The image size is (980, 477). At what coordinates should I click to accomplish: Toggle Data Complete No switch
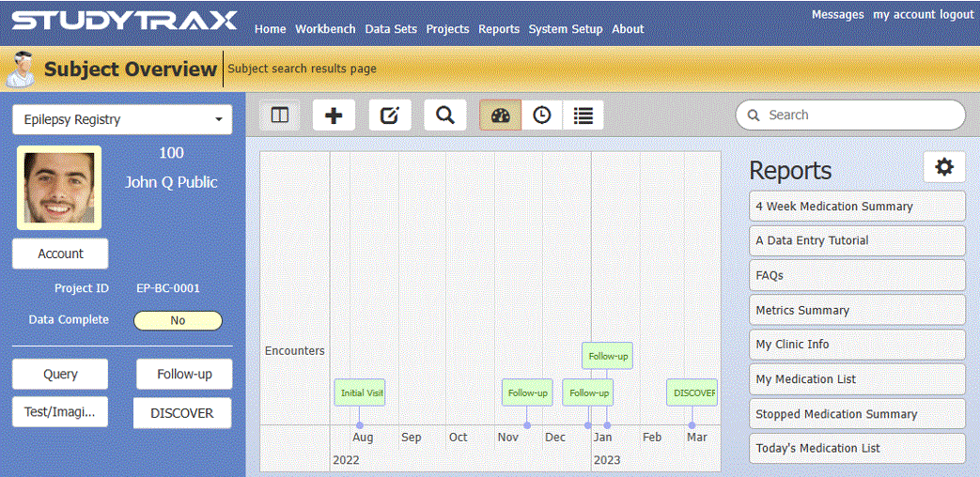[x=179, y=320]
